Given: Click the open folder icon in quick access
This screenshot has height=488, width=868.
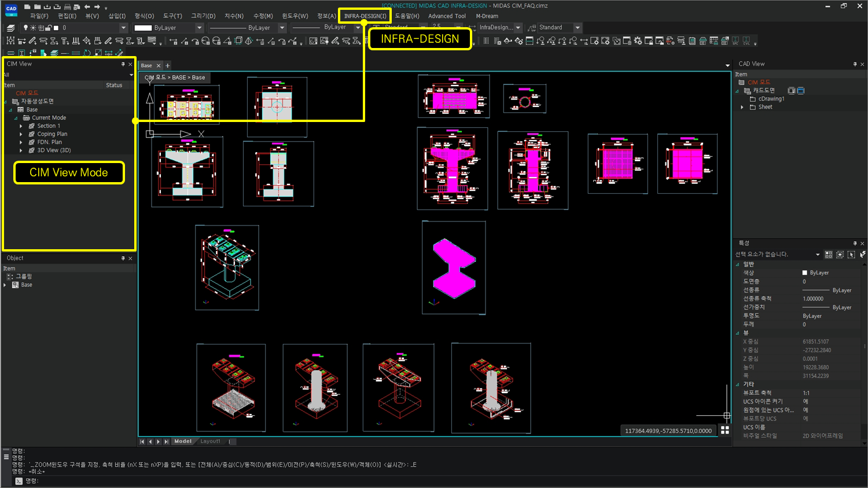Looking at the screenshot, I should pyautogui.click(x=37, y=6).
